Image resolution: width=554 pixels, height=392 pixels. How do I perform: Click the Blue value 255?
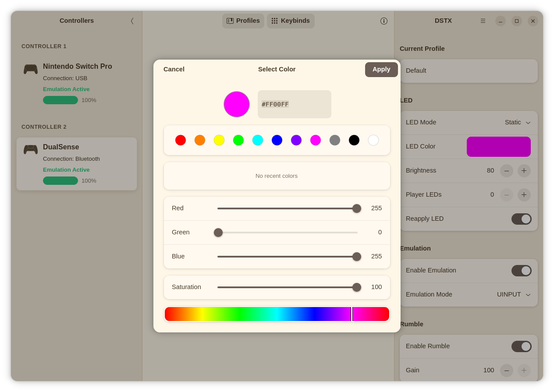[x=376, y=256]
